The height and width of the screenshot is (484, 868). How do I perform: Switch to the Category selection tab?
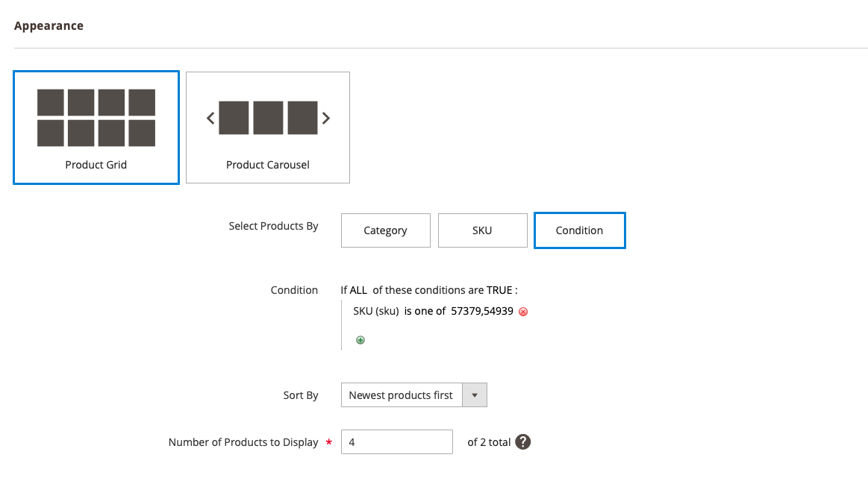385,230
